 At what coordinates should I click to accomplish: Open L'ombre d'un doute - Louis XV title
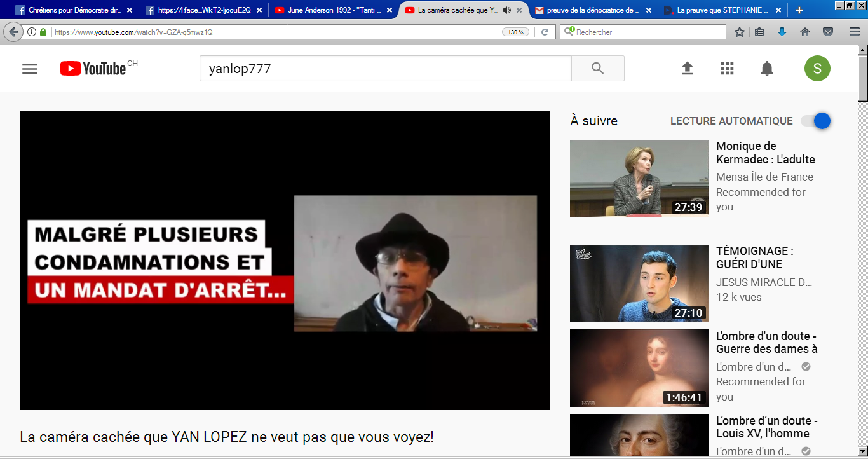pyautogui.click(x=767, y=427)
